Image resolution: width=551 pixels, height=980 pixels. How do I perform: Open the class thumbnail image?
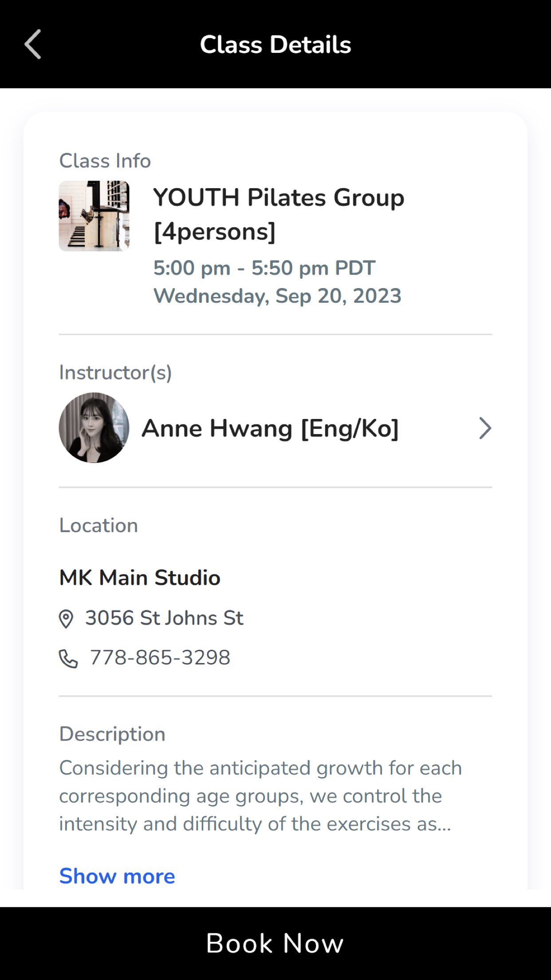pyautogui.click(x=94, y=216)
